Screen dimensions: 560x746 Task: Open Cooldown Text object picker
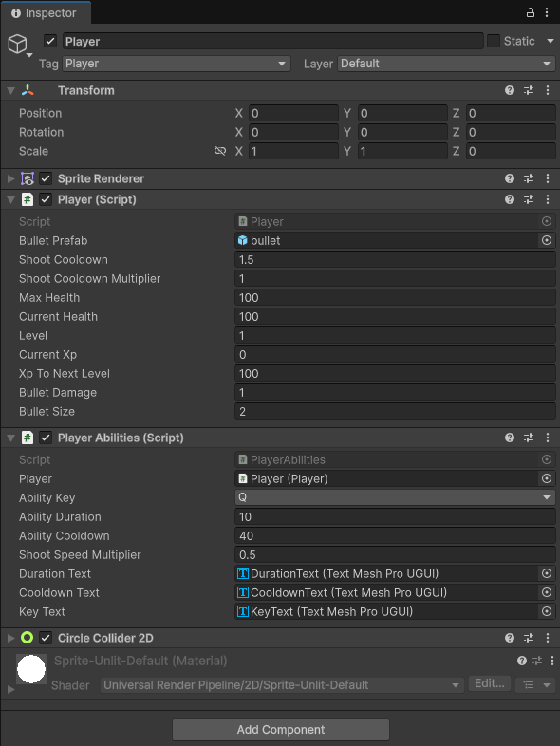547,593
